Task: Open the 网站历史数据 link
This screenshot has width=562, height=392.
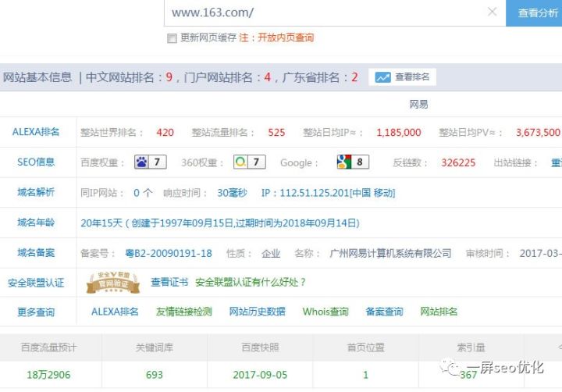Action: pos(258,312)
